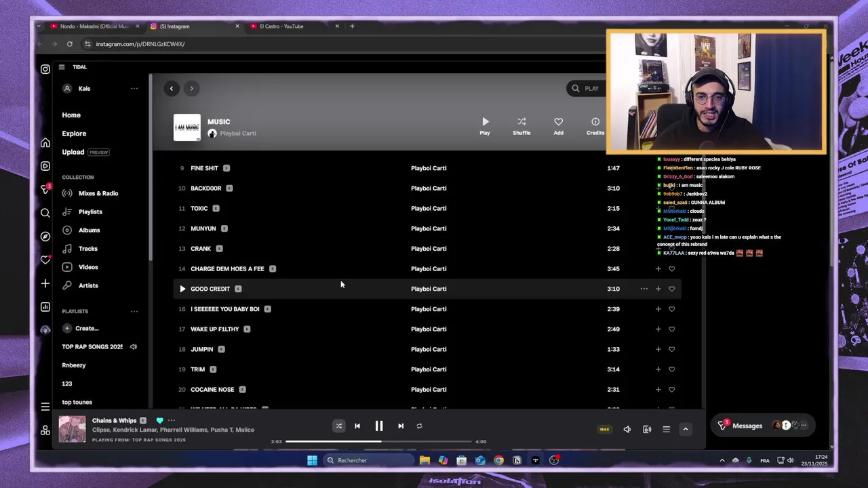Open Instagram direct messages icon with badge
The height and width of the screenshot is (488, 868).
45,189
